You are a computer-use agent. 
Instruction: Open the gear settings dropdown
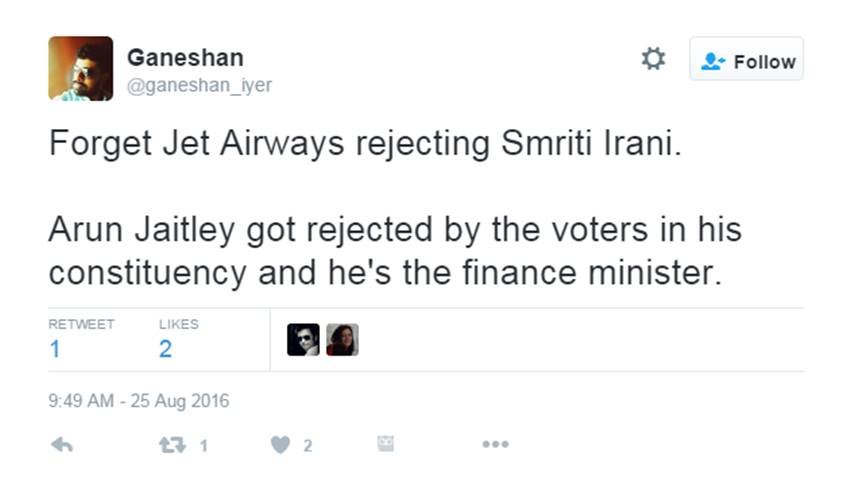[653, 59]
